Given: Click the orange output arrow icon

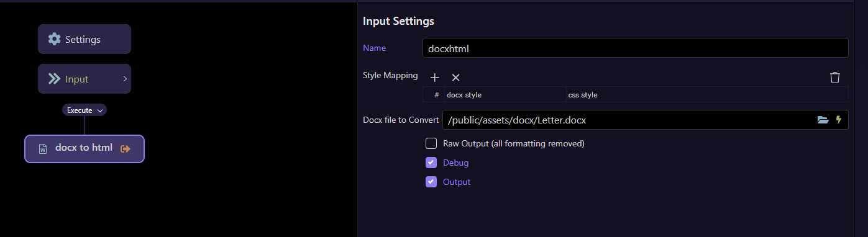Looking at the screenshot, I should [126, 149].
